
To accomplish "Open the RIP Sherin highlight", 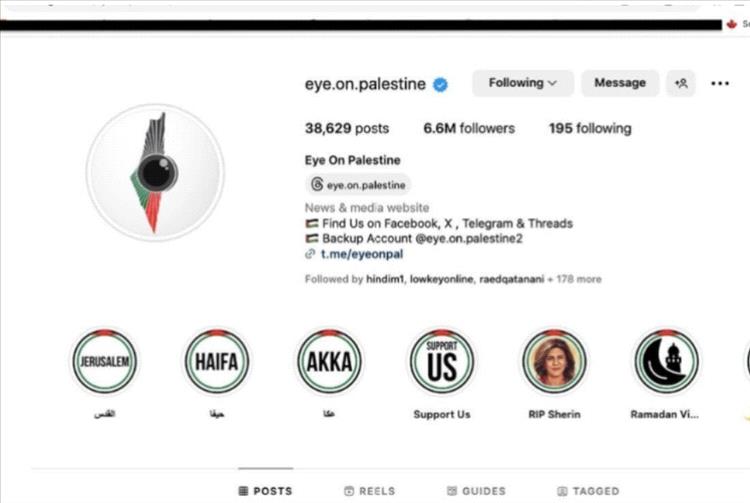I will point(554,361).
